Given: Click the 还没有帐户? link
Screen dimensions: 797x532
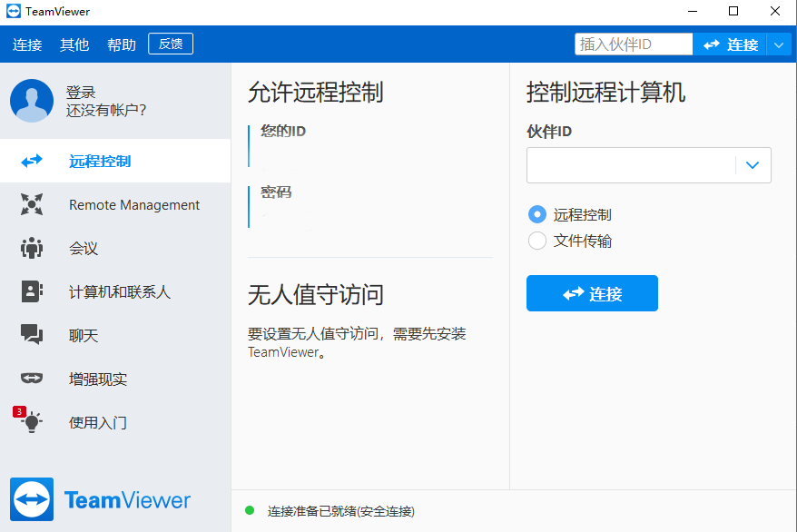Looking at the screenshot, I should [106, 110].
